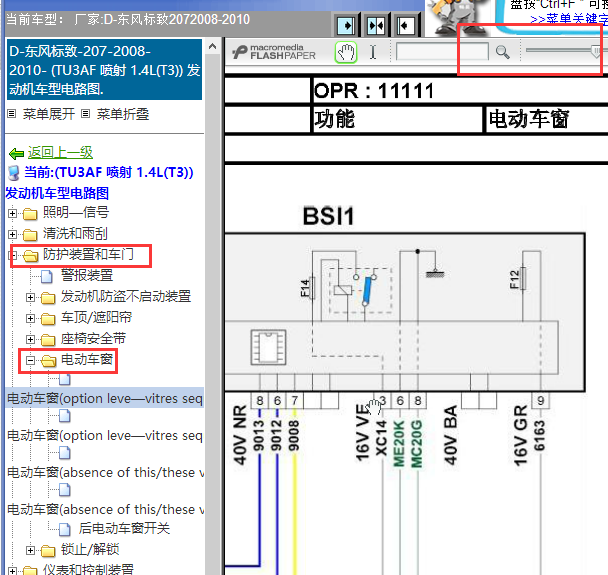This screenshot has height=575, width=608.
Task: Click the 防护装置和车门 folder icon
Action: tap(30, 256)
